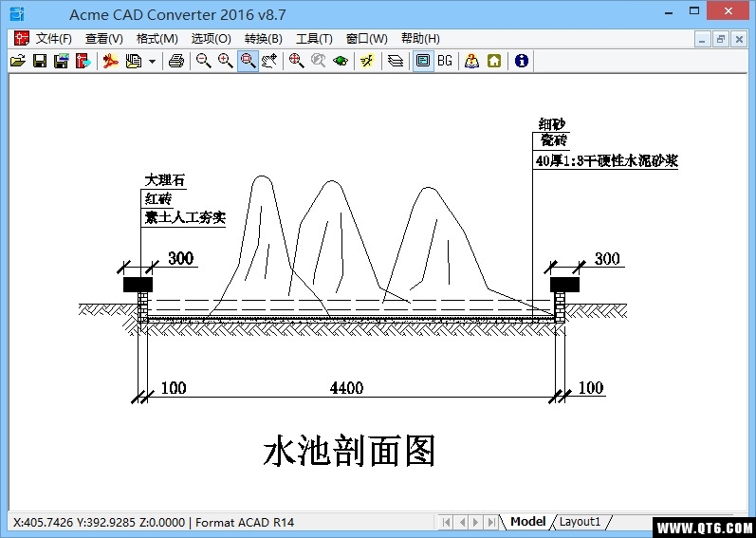Jump to the last layout tab arrow

[x=491, y=522]
